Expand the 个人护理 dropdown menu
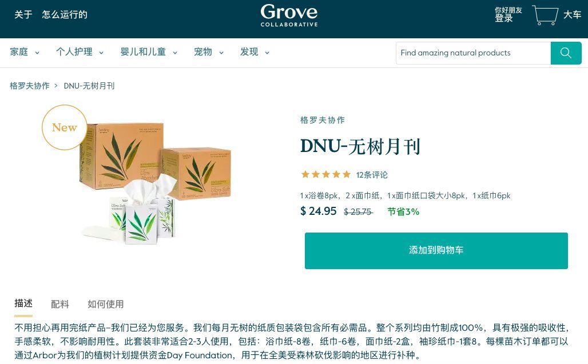Image resolution: width=588 pixels, height=364 pixels. pyautogui.click(x=80, y=52)
